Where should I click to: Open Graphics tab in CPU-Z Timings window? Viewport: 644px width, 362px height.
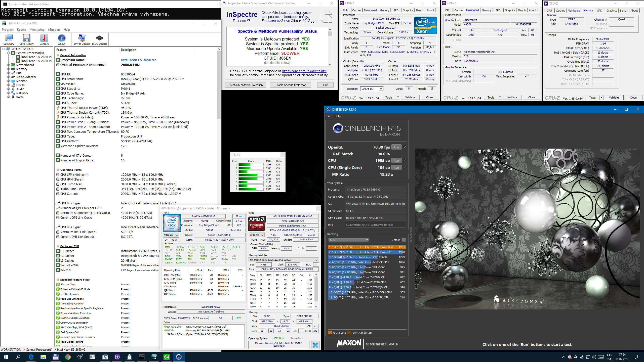coord(612,11)
